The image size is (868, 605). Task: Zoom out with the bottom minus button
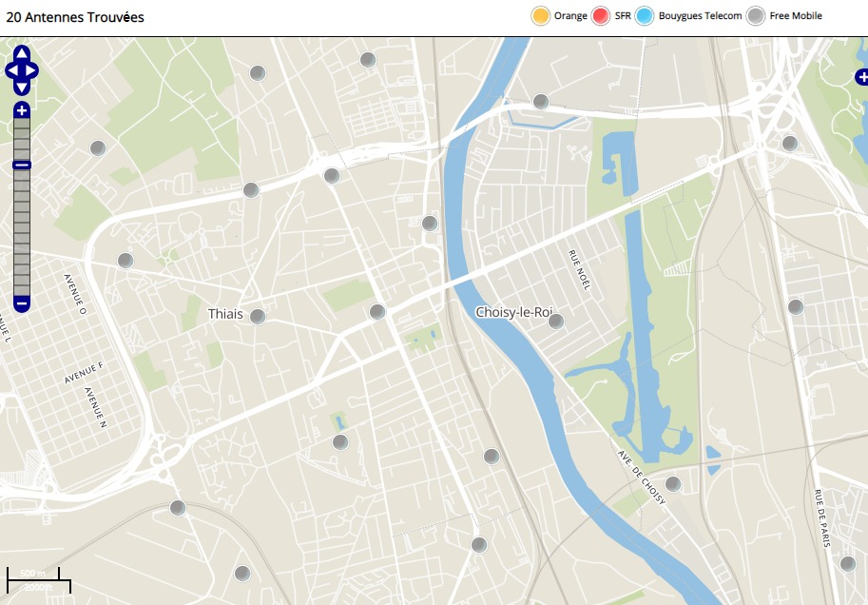point(22,304)
